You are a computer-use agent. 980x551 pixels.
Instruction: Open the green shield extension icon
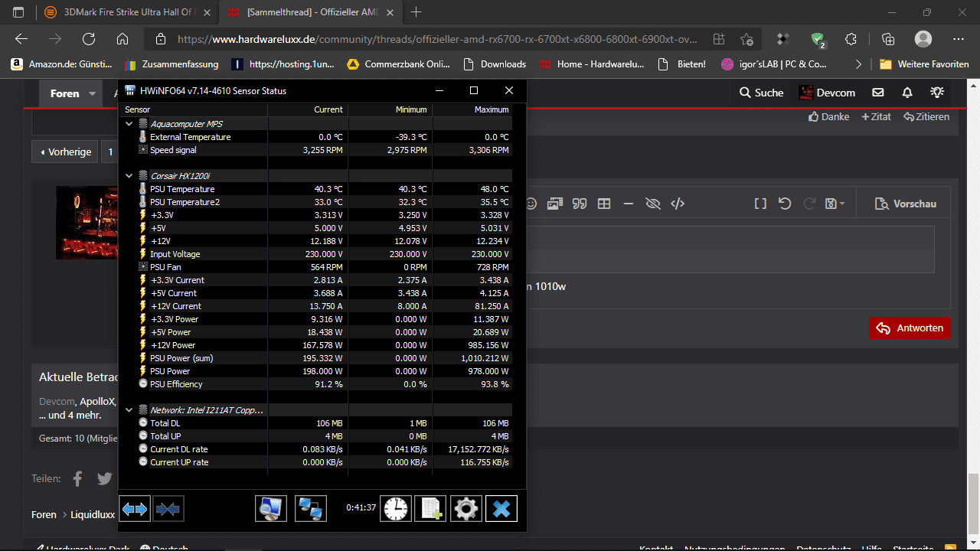click(x=818, y=39)
